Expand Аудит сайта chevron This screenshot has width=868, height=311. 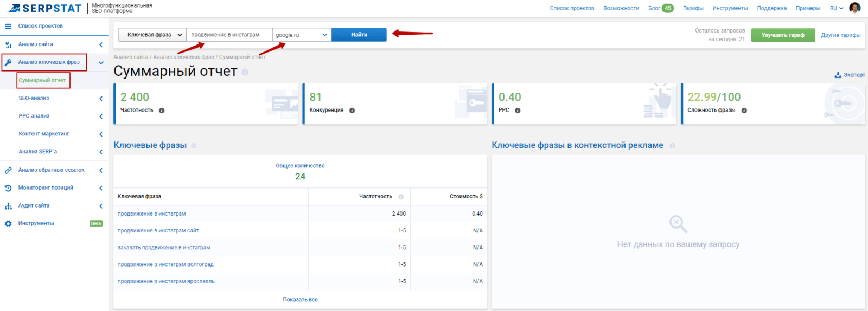pyautogui.click(x=101, y=206)
